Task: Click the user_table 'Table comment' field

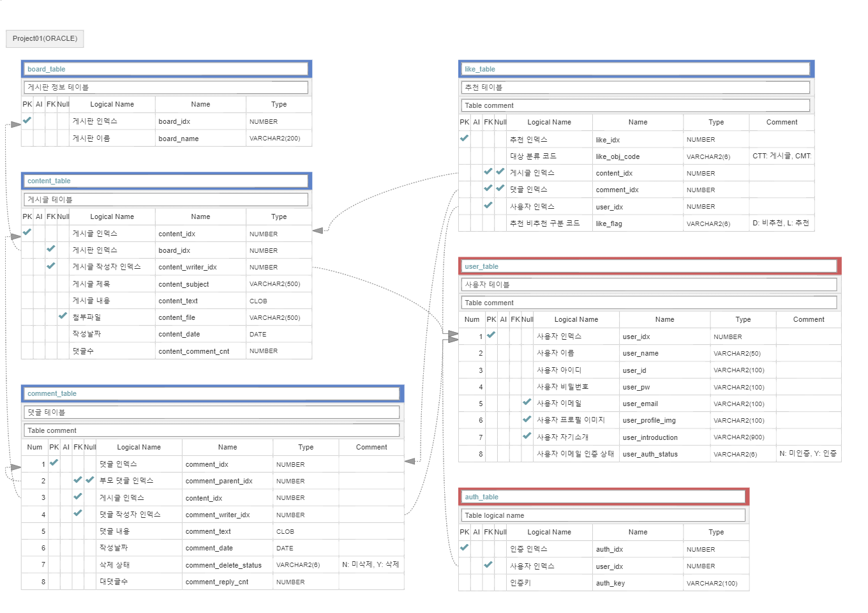Action: [x=649, y=303]
